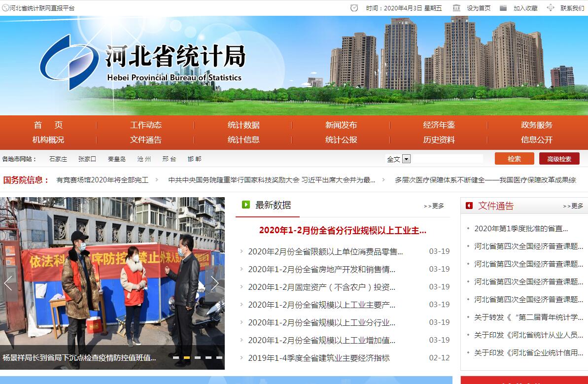
Task: Open the 全文 search scope dropdown
Action: [x=406, y=159]
